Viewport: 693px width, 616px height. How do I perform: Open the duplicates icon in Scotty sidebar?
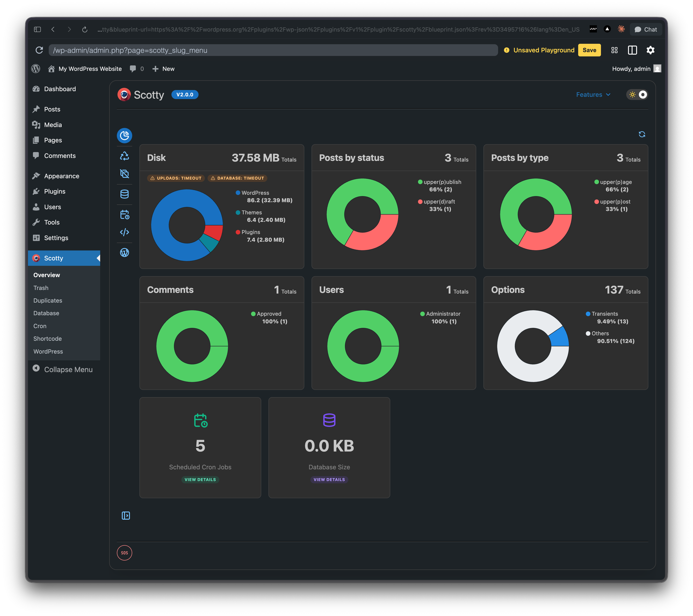[x=125, y=174]
